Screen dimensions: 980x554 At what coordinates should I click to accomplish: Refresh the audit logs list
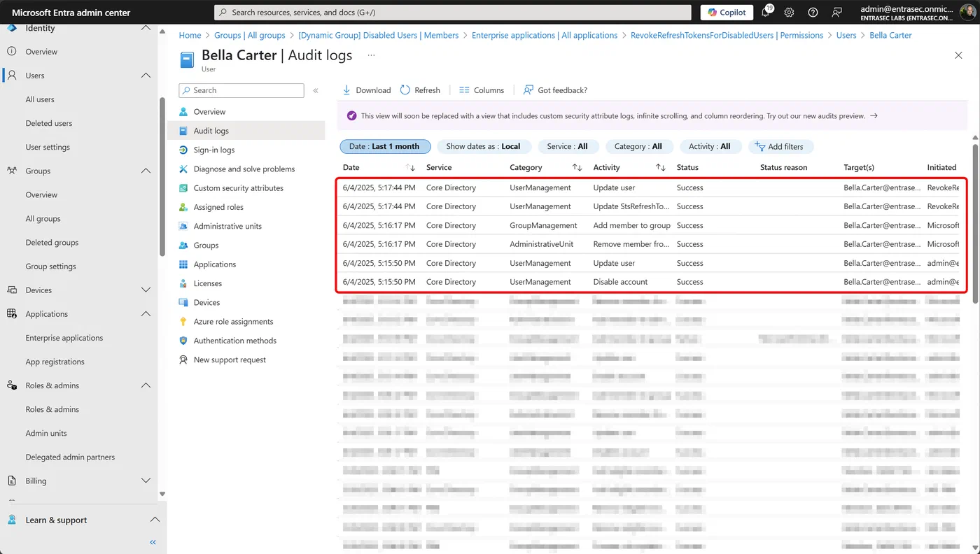[420, 90]
